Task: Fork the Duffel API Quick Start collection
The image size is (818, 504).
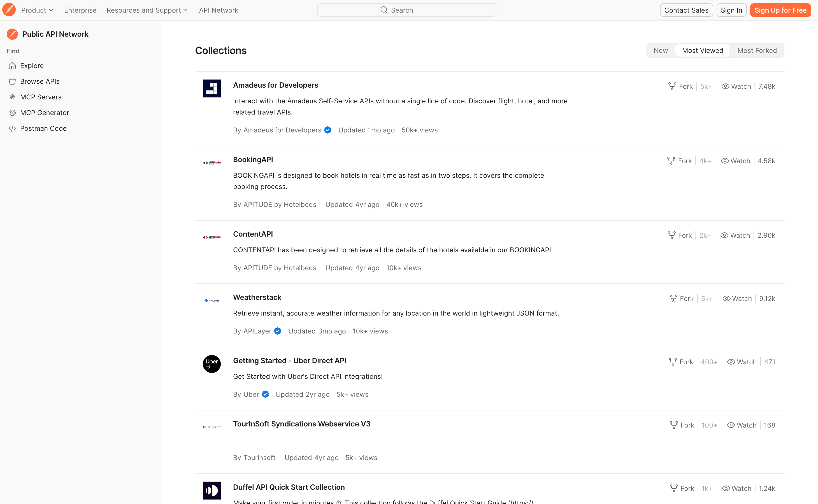Action: point(682,488)
